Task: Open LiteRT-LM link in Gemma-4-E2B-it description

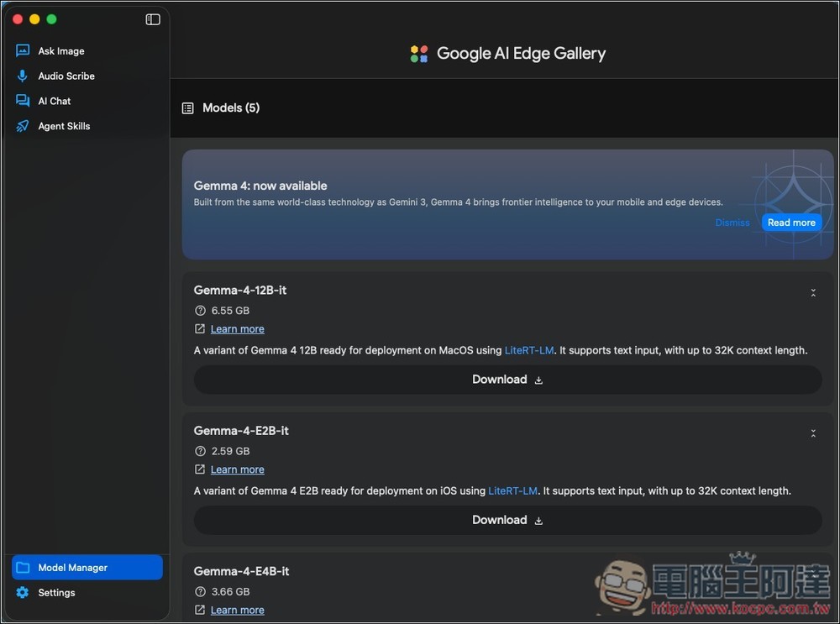Action: point(512,490)
